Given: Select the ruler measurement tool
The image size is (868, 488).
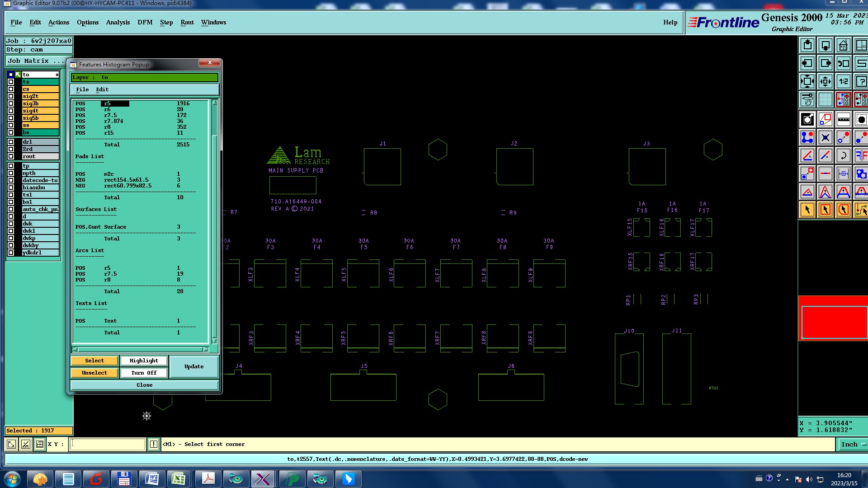Looking at the screenshot, I should coord(843,119).
